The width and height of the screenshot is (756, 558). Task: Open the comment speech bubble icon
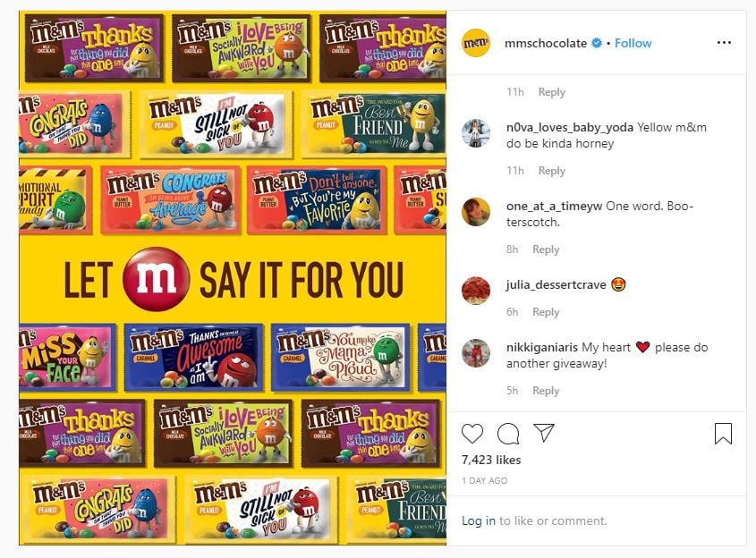click(x=508, y=434)
